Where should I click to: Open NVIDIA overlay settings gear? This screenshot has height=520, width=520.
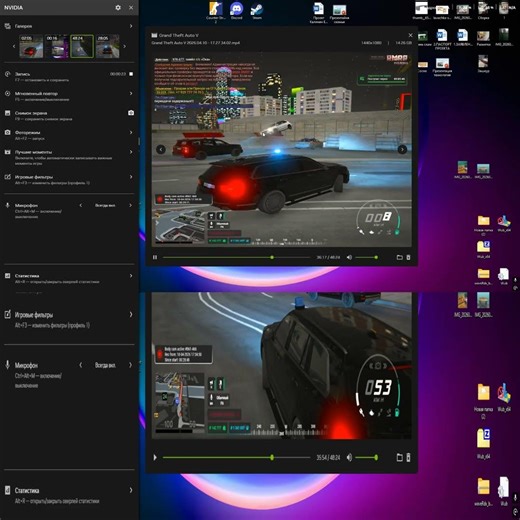pyautogui.click(x=118, y=7)
